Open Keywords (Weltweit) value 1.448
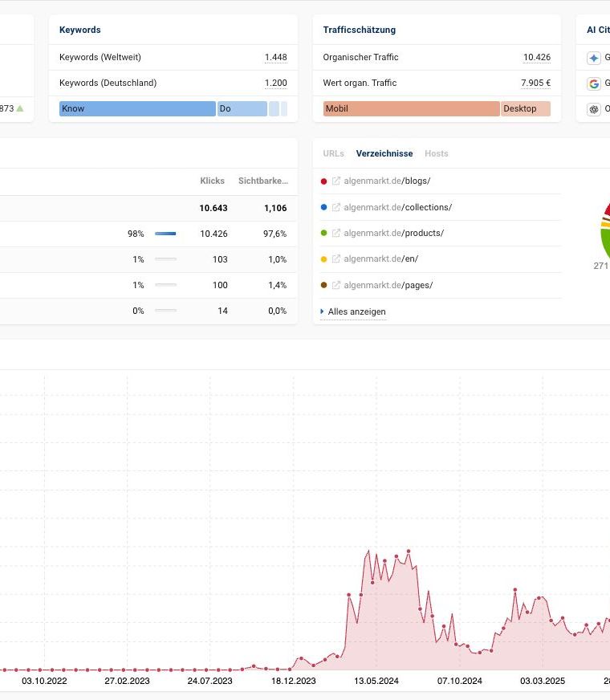 tap(276, 57)
